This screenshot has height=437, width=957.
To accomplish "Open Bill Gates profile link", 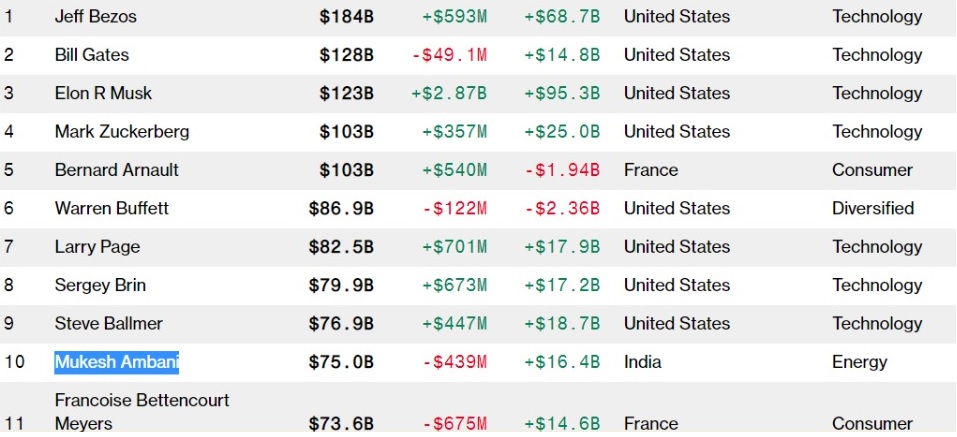I will [x=92, y=55].
